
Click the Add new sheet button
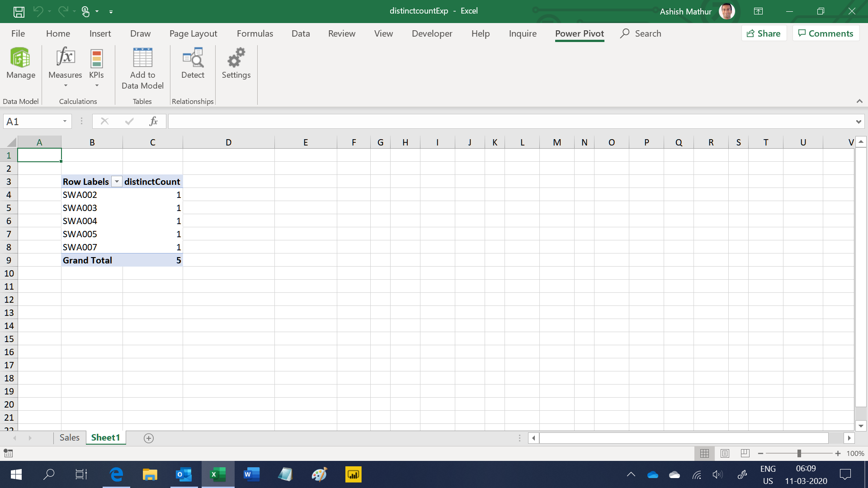pos(148,438)
